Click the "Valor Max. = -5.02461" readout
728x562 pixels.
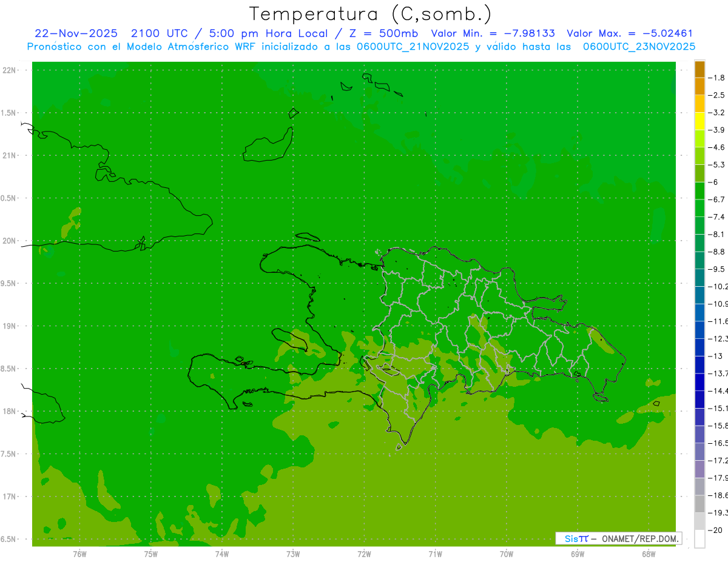tap(630, 33)
